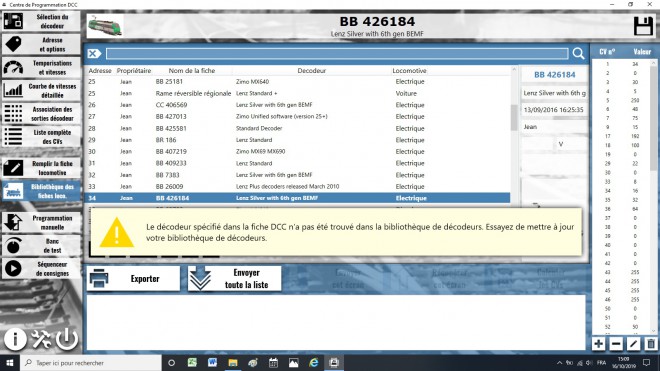Clear the search field with X icon
660x371 pixels.
coord(94,53)
